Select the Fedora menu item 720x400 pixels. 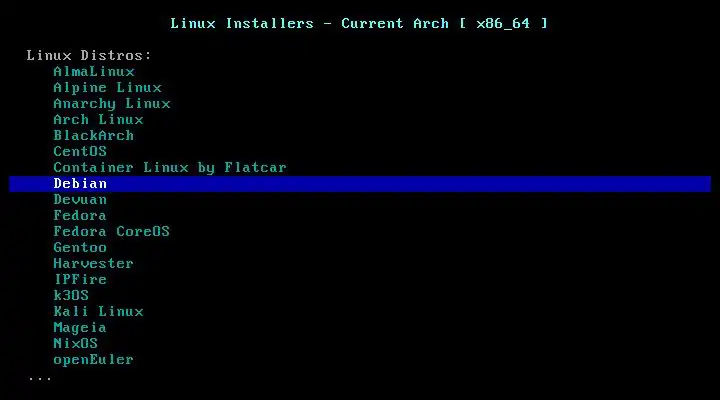[80, 215]
